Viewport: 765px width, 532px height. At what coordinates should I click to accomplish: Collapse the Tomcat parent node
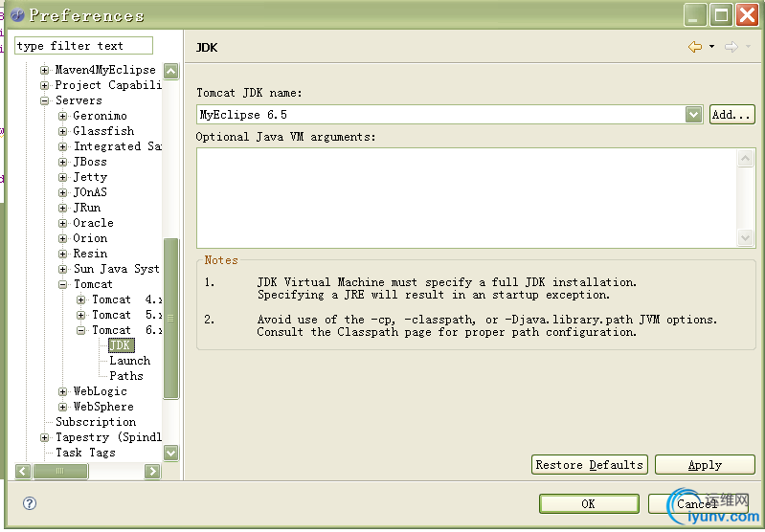(x=62, y=285)
